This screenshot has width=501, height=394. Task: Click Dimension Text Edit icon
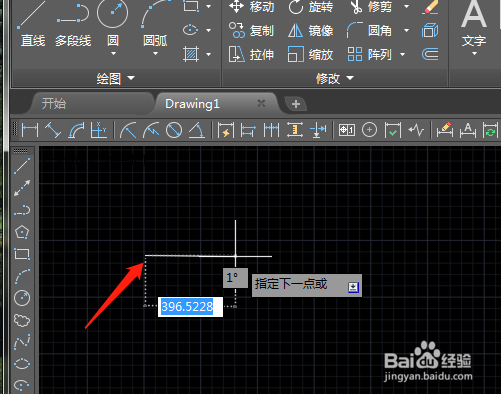(x=468, y=130)
